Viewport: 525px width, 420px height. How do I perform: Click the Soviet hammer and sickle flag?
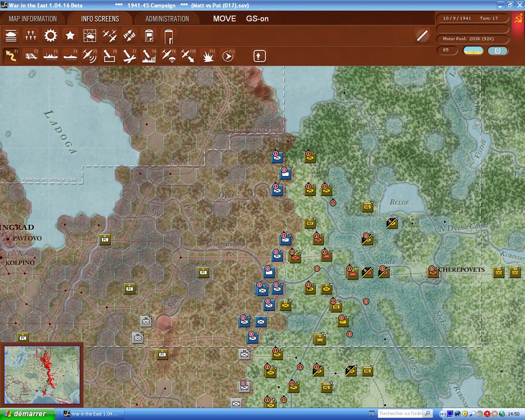pyautogui.click(x=518, y=19)
